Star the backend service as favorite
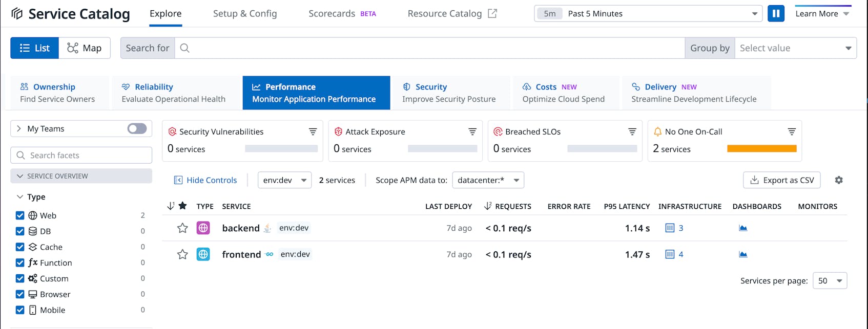 pos(182,228)
